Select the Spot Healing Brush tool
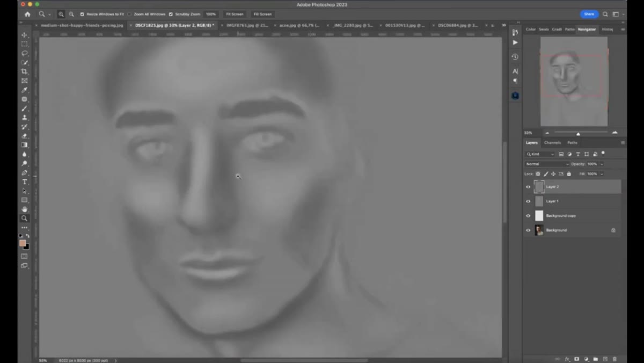 point(24,99)
